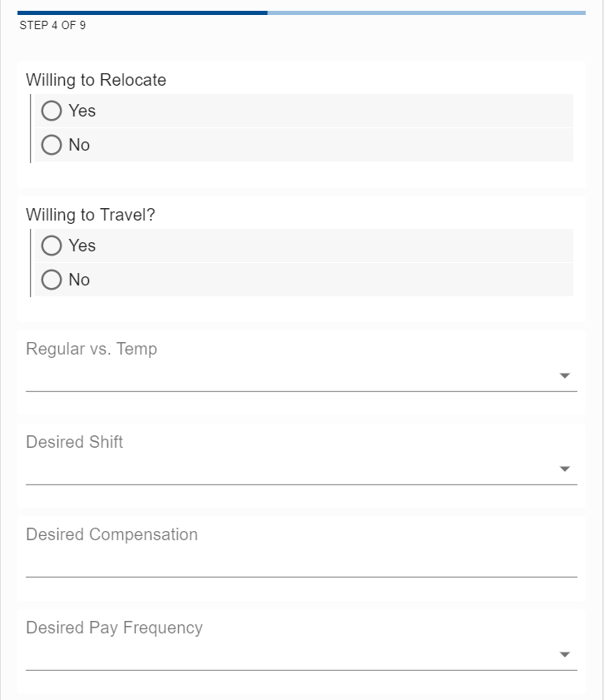604x700 pixels.
Task: Click the Willing to Relocate question label
Action: (96, 80)
